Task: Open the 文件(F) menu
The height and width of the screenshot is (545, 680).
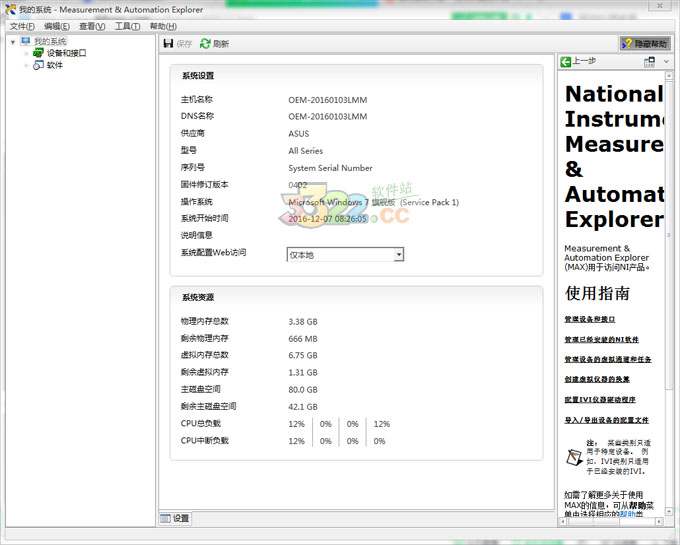Action: click(22, 26)
